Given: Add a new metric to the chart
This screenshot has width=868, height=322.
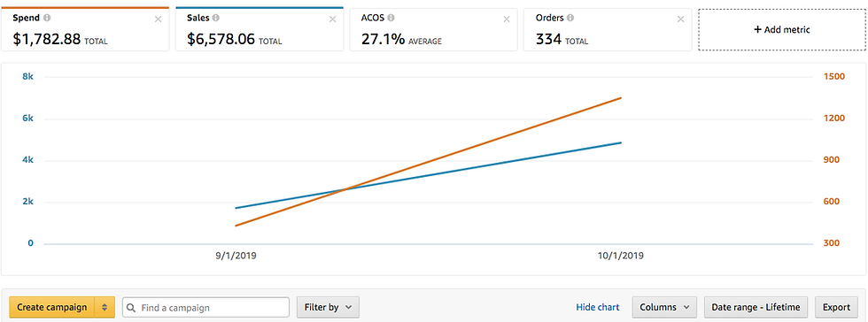Looking at the screenshot, I should click(782, 30).
